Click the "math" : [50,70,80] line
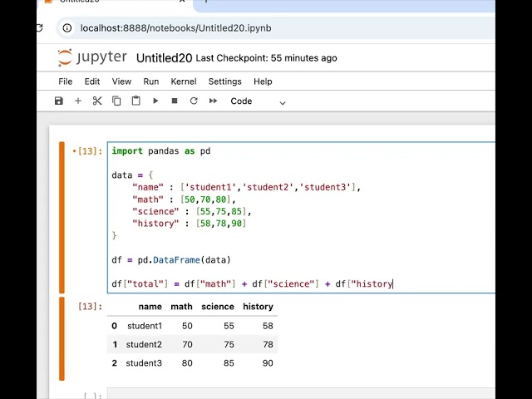Image resolution: width=532 pixels, height=399 pixels. coord(184,199)
